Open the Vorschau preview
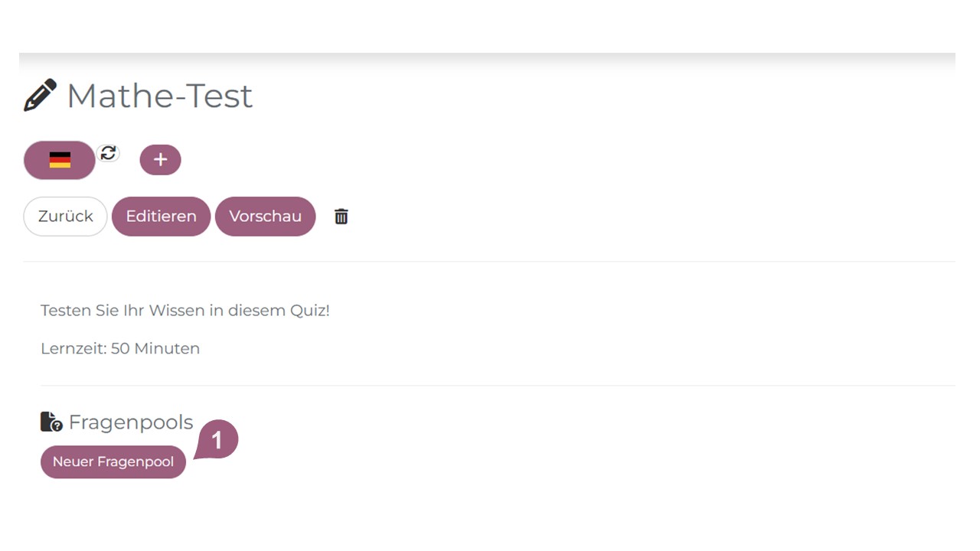980x551 pixels. (x=265, y=217)
